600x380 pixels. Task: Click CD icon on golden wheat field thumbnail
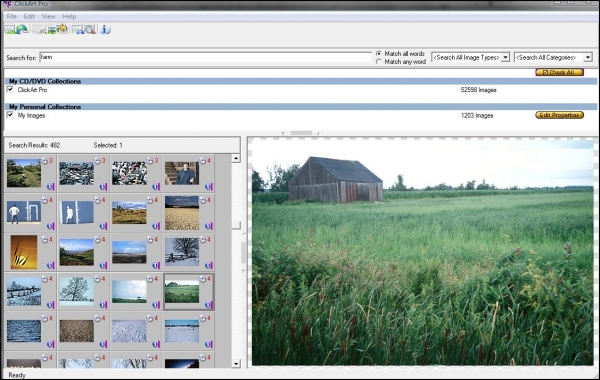(x=202, y=200)
